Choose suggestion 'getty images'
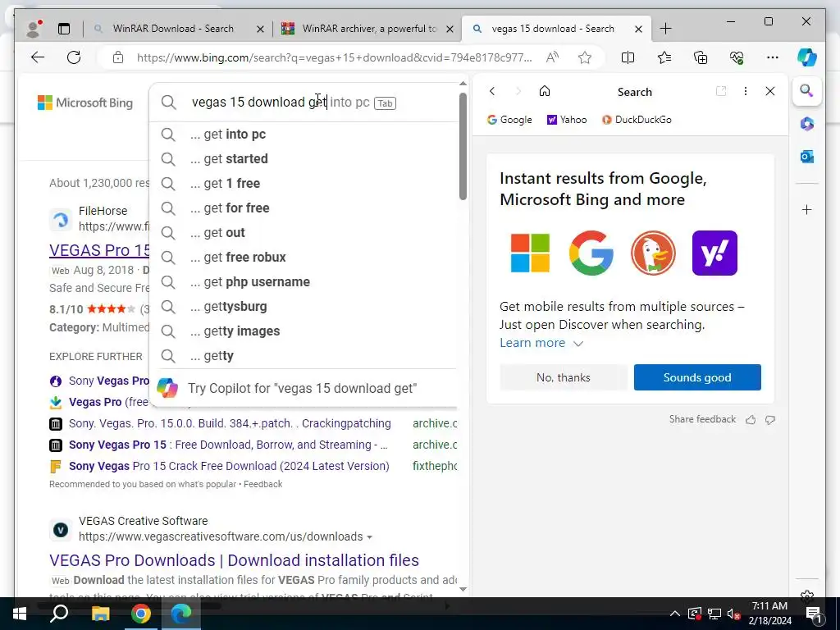Viewport: 840px width, 630px height. 304,331
